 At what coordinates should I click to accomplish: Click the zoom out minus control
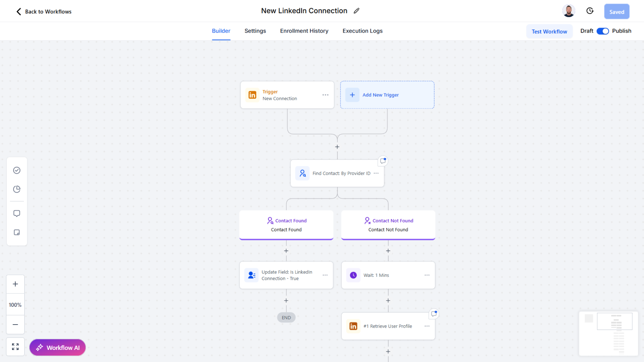(15, 325)
